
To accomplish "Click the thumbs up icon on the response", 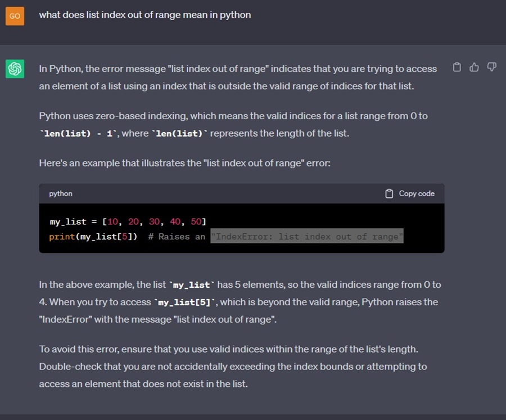I will click(474, 67).
